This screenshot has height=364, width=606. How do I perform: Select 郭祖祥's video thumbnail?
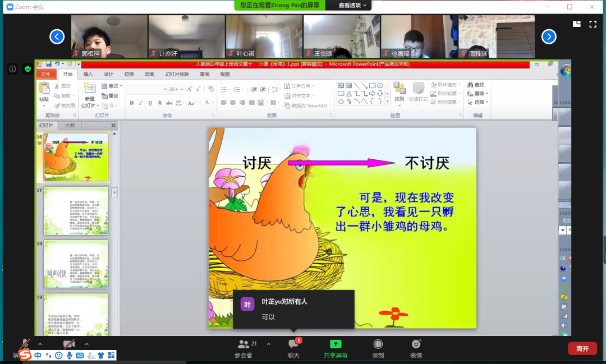109,36
